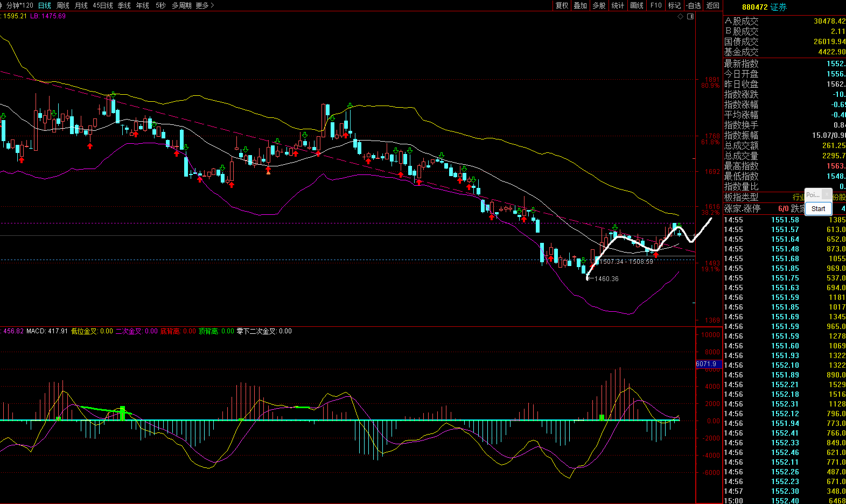Open the 叠加 overlay option

pos(581,5)
